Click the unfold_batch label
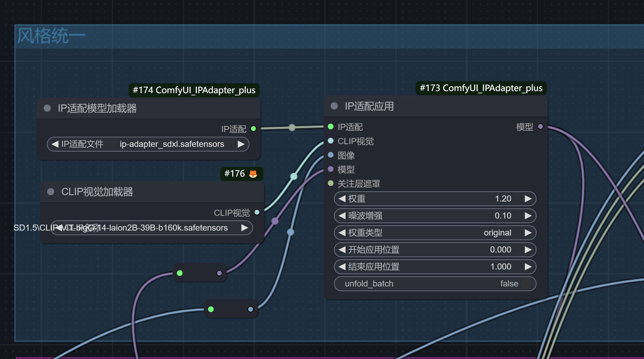The width and height of the screenshot is (644, 359). (x=369, y=283)
